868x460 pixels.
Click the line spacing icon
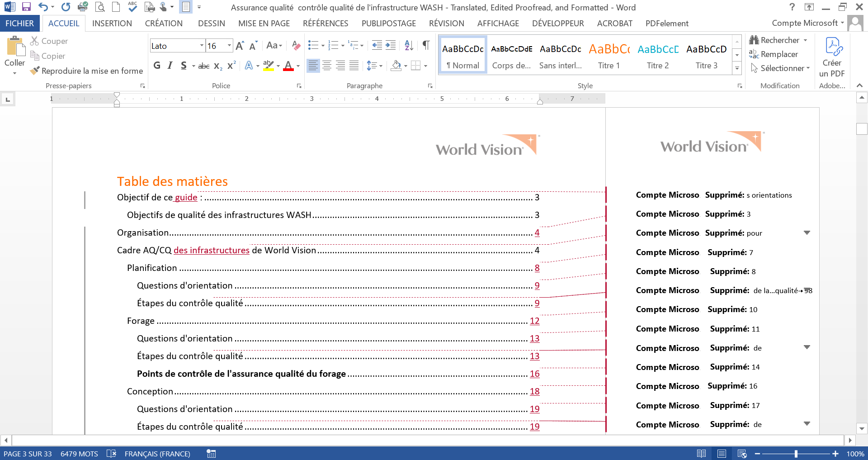click(x=372, y=66)
